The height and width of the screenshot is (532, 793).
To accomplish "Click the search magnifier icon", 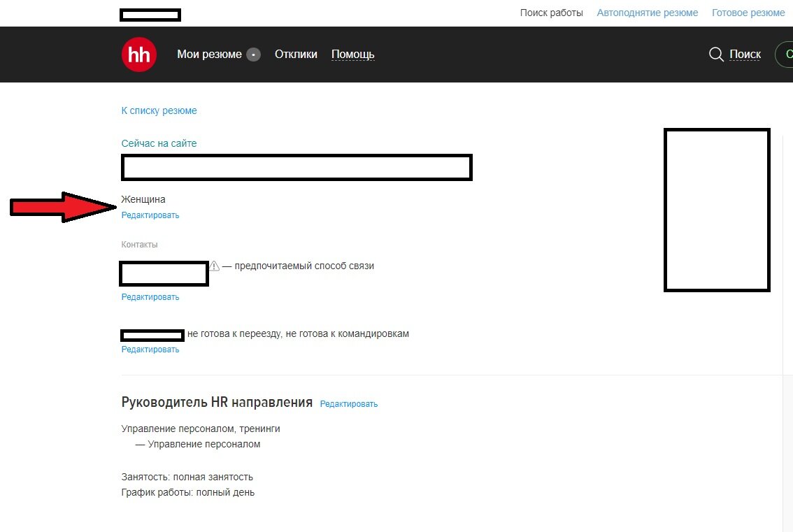I will (x=716, y=54).
